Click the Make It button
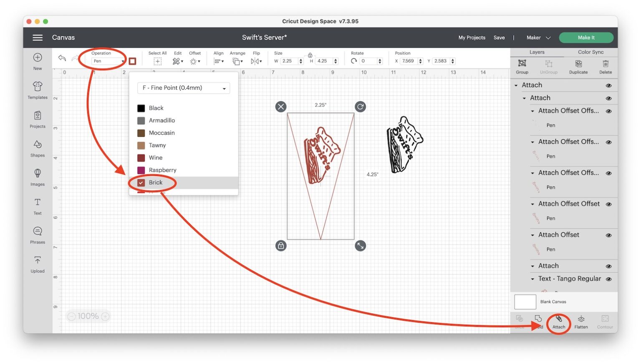Image resolution: width=641 pixels, height=364 pixels. [x=586, y=37]
